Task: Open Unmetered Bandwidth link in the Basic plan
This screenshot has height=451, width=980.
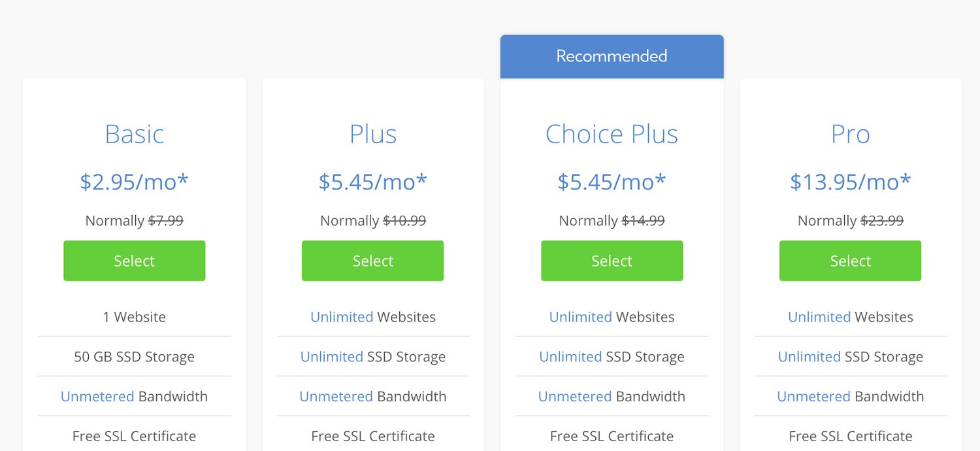Action: (x=97, y=397)
